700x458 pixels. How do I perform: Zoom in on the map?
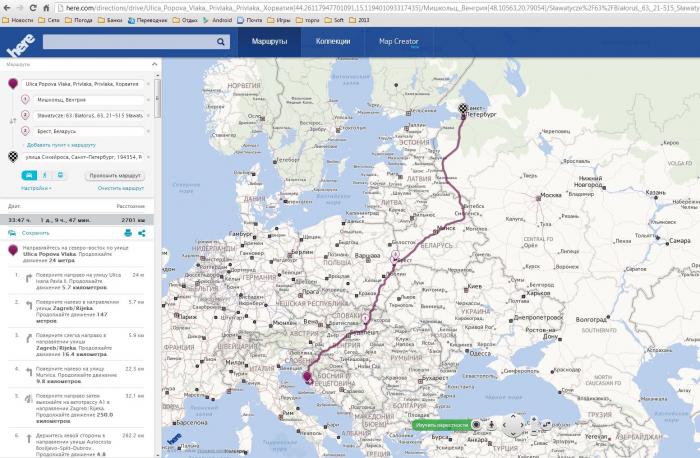(x=534, y=420)
